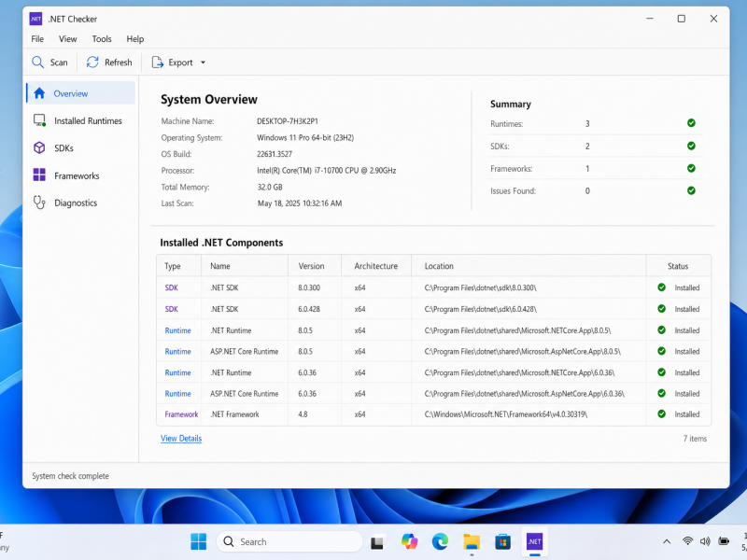Click the status check icon for .NET Framework 4.8
The image size is (747, 560).
tap(662, 413)
